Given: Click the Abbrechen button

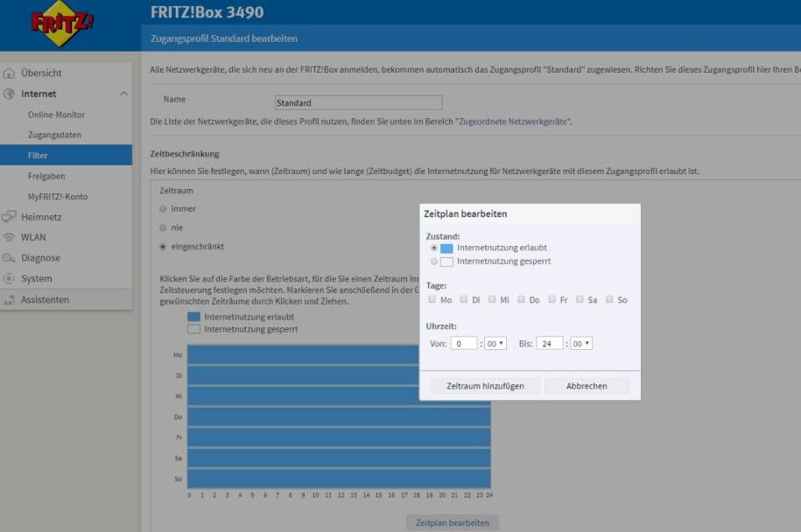Looking at the screenshot, I should coord(587,386).
